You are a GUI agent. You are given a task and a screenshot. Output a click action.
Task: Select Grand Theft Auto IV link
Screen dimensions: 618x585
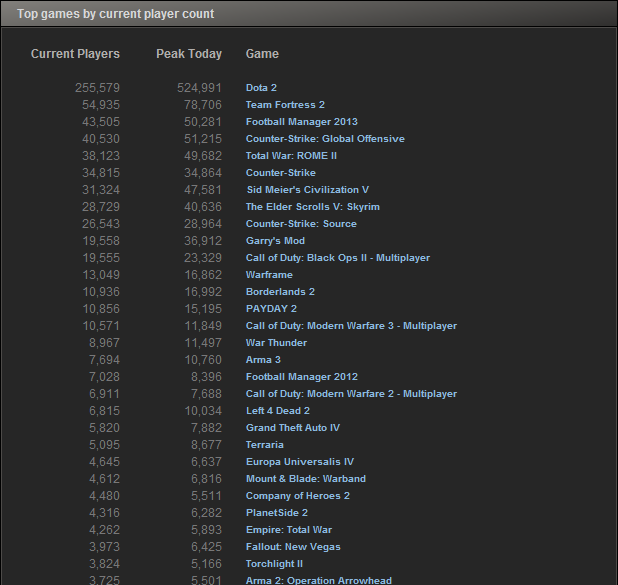pos(293,428)
